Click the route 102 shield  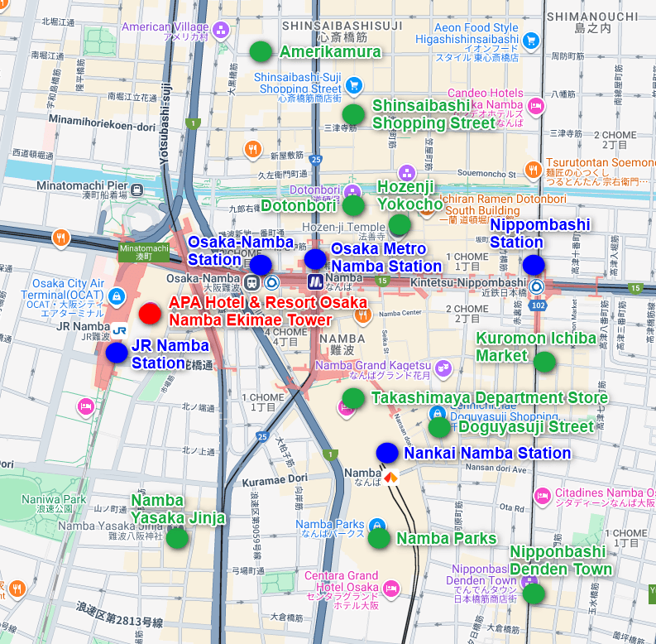[x=538, y=305]
